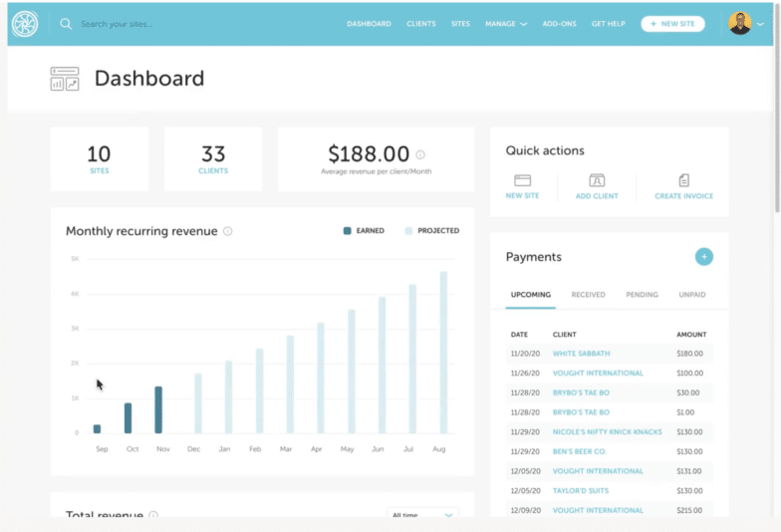This screenshot has height=532, width=781.
Task: Toggle the Earned legend series
Action: (364, 231)
